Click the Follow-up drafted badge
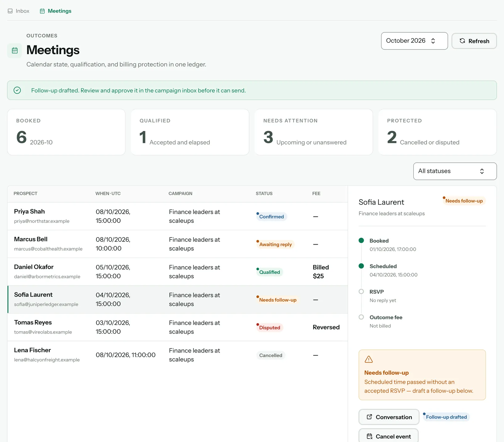The width and height of the screenshot is (504, 442). point(446,417)
